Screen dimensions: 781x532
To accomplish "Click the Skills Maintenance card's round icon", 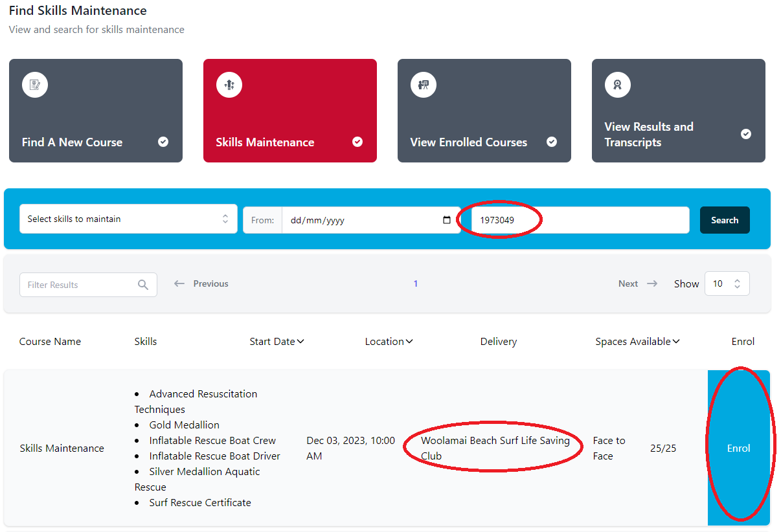I will click(x=229, y=85).
